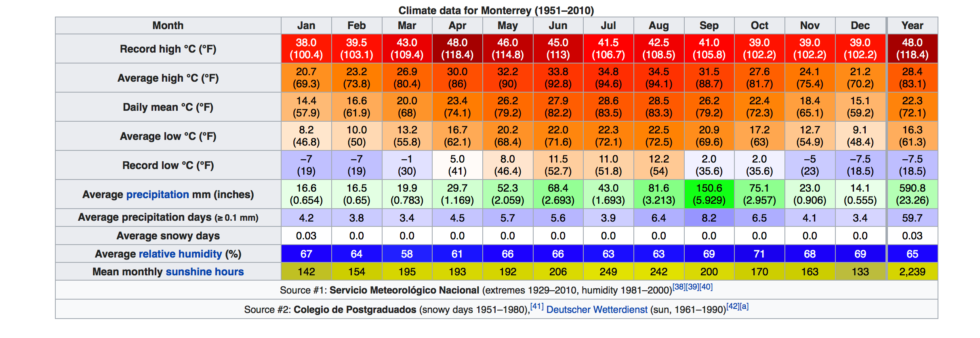Click the table title Climate data for Monterrey
Screen dimensions: 980x338
click(496, 11)
